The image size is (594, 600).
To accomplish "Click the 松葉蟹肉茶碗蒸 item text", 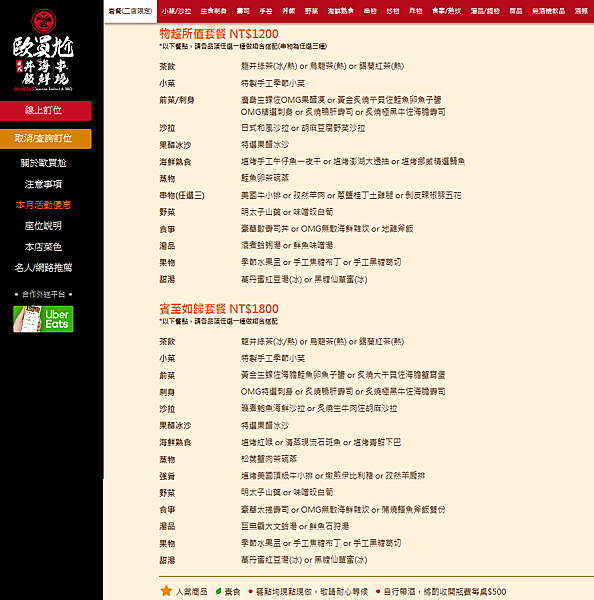I will 269,459.
